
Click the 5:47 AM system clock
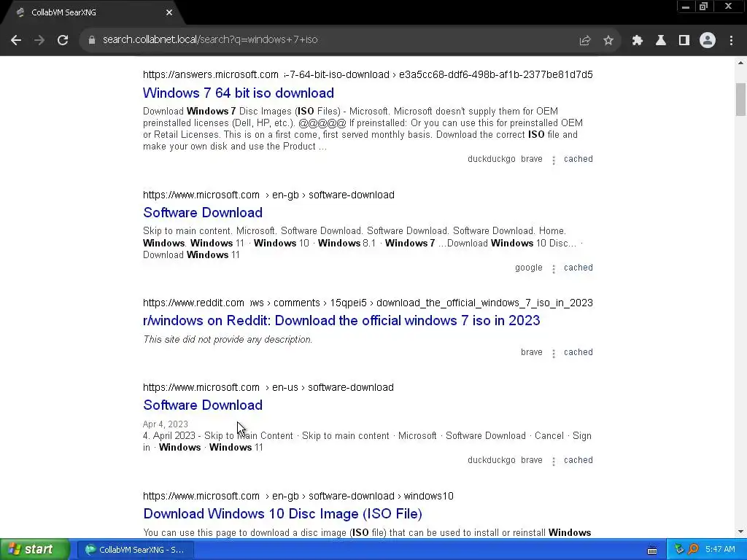[x=720, y=550]
